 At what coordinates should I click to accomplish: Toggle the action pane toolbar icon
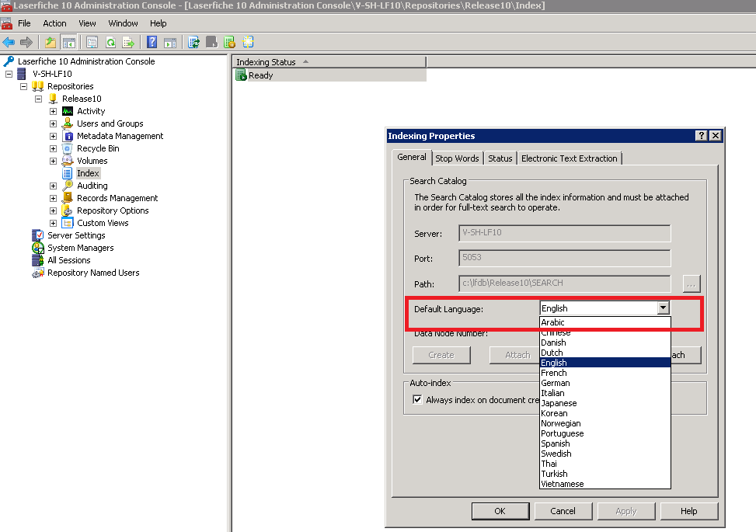170,43
